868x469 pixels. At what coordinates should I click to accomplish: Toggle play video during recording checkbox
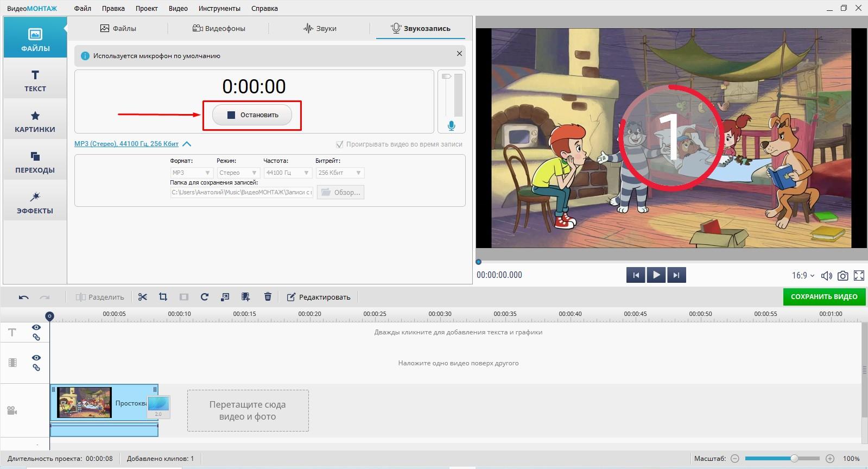(x=340, y=144)
